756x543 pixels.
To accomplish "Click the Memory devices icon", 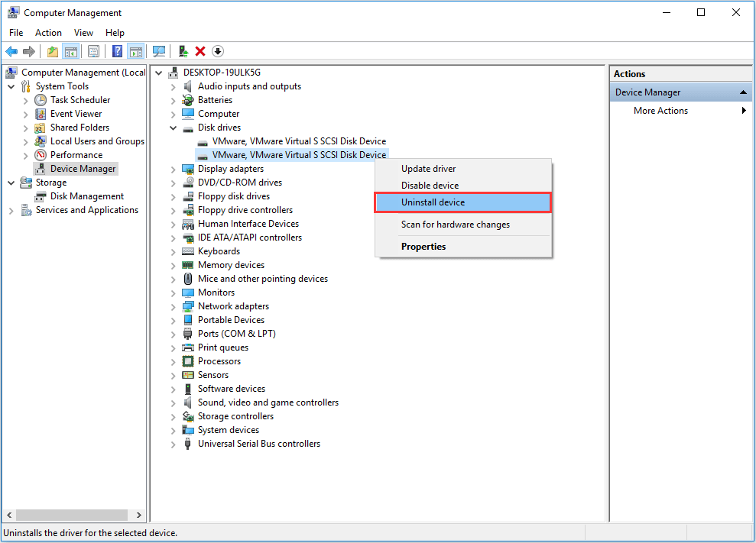I will tap(187, 265).
